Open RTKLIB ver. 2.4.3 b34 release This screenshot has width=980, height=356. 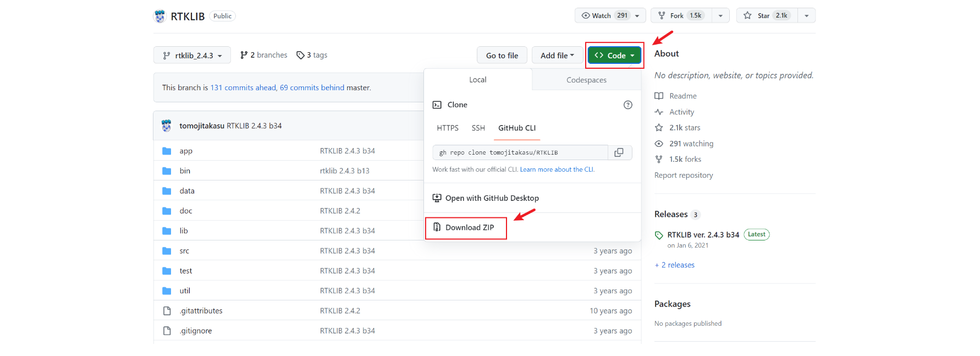703,234
